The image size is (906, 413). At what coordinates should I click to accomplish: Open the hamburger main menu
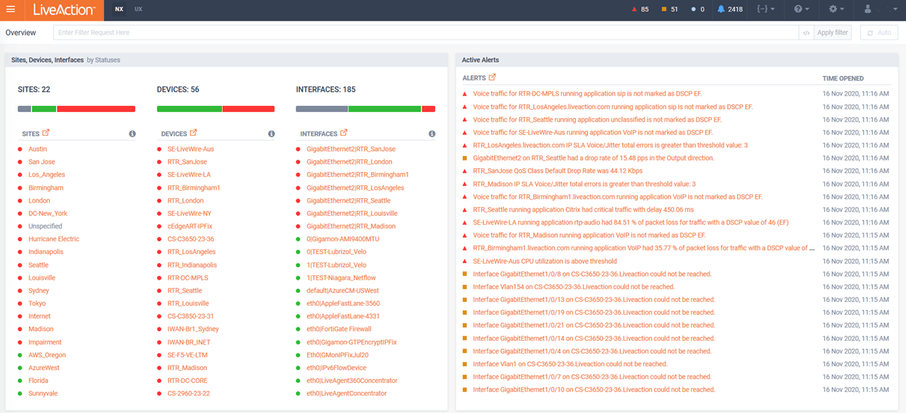[10, 10]
